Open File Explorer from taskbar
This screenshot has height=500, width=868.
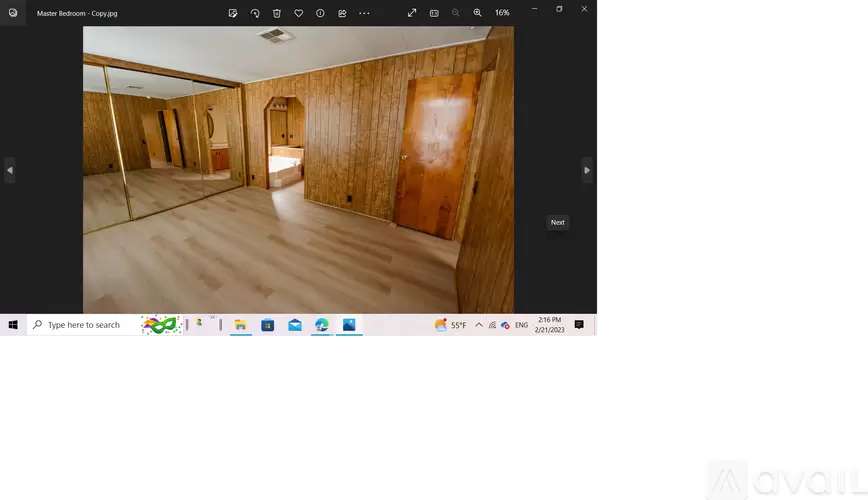[241, 325]
